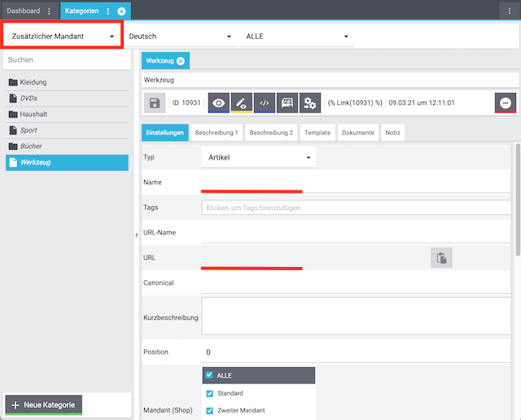Click the Tags input field
The image size is (521, 420).
coord(356,208)
